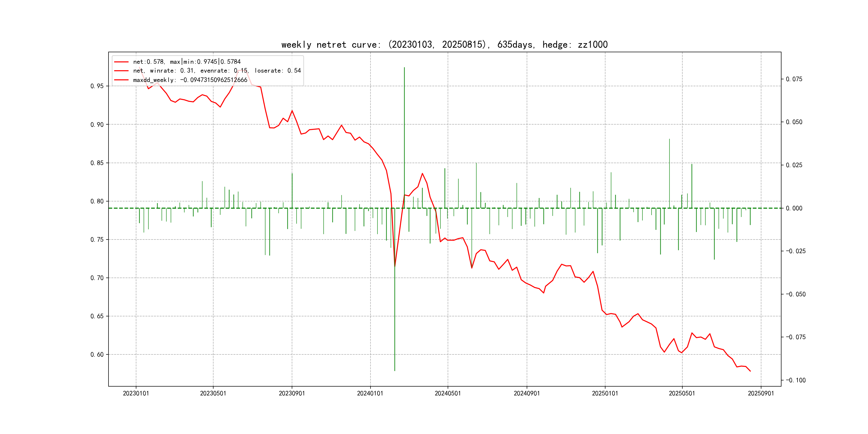This screenshot has width=868, height=434.
Task: Click the right y-axis tick label -0.050
Action: pyautogui.click(x=796, y=294)
